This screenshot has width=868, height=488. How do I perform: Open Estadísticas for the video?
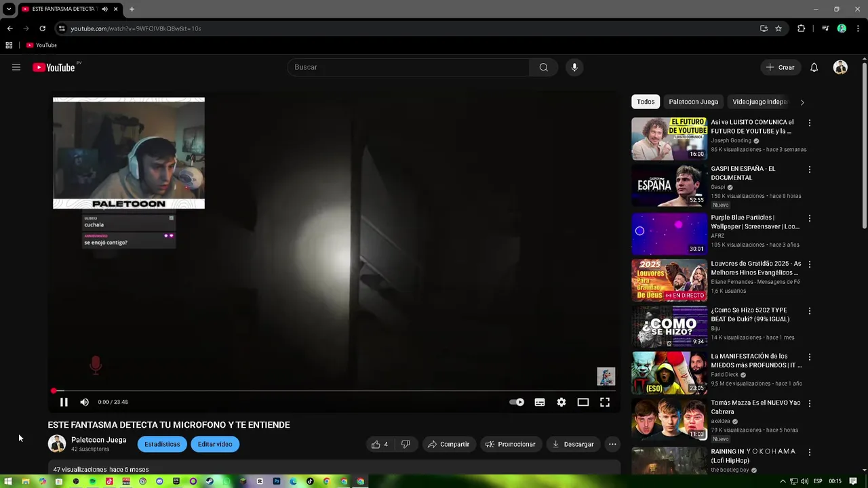[x=162, y=444]
